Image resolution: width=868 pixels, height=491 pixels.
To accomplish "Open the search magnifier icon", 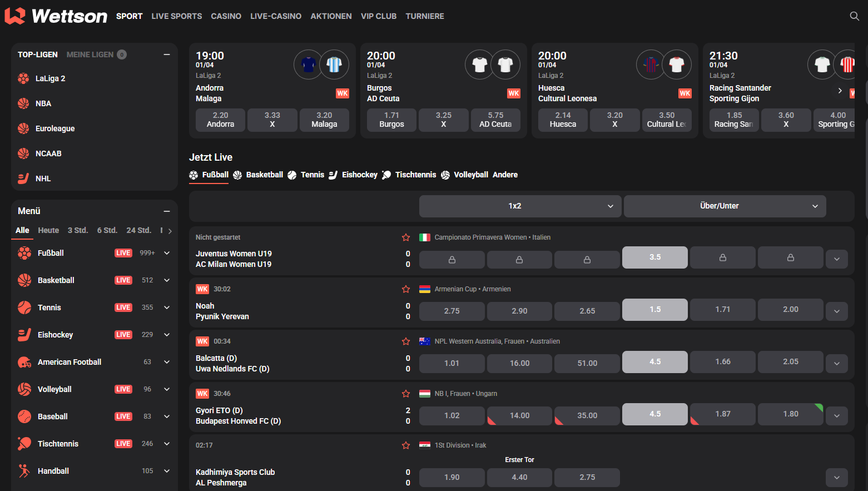I will 854,16.
